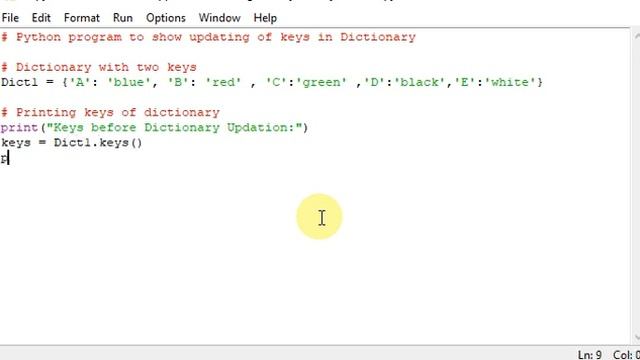Click the print "Keys before Dictionary Updation:" line
The width and height of the screenshot is (640, 360).
point(154,128)
